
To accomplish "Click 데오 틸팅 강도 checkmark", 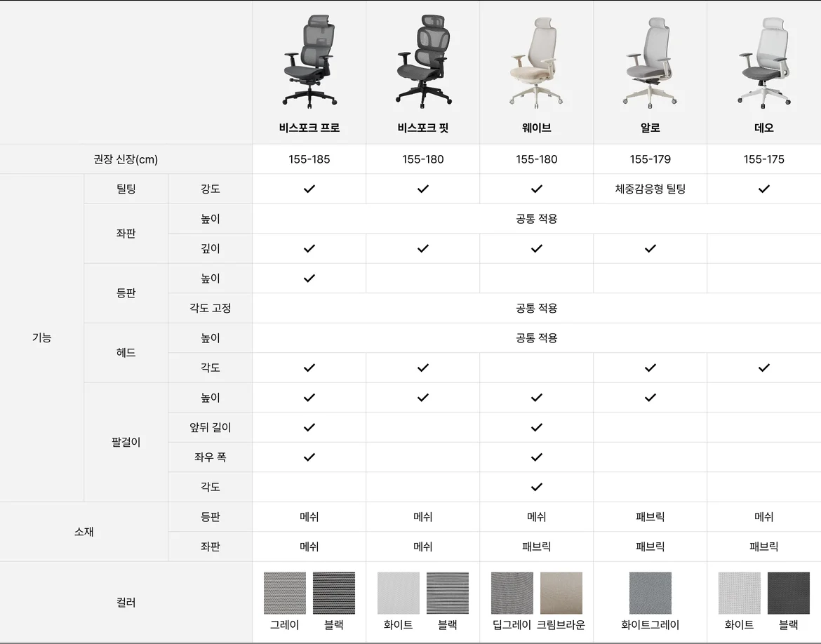I will coord(764,189).
